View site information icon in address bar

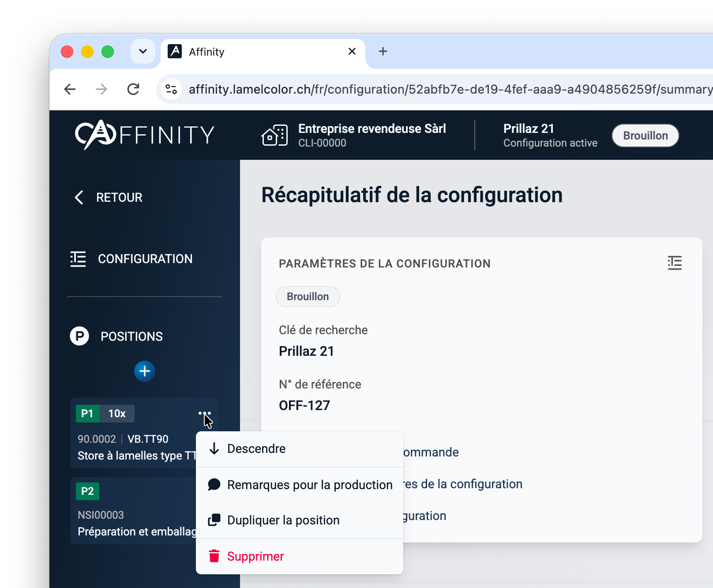[x=171, y=90]
